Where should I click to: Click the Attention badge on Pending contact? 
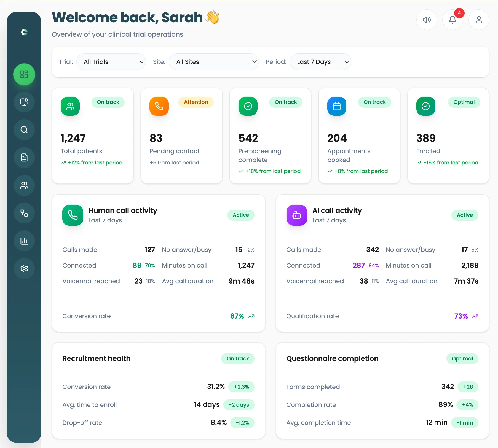[x=196, y=102]
